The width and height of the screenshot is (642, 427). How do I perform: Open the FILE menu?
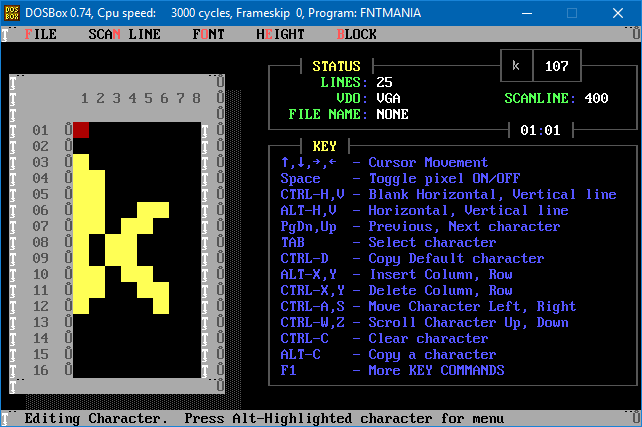(40, 33)
